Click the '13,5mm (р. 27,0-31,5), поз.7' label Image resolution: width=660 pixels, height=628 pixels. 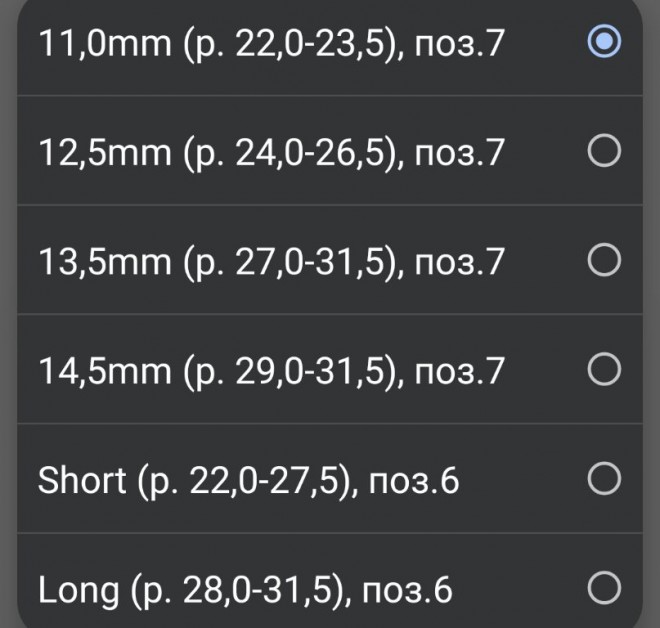click(x=271, y=262)
